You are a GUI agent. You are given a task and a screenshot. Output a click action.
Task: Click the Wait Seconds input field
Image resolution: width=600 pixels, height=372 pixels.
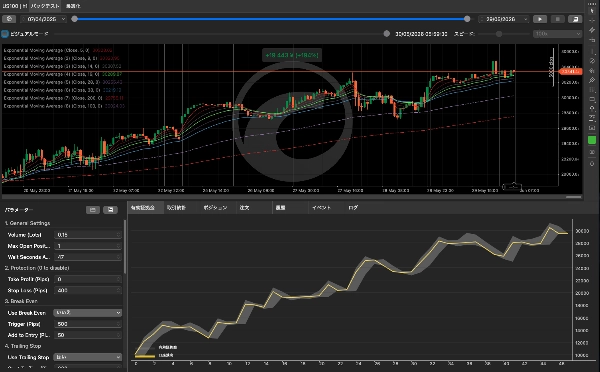[88, 257]
